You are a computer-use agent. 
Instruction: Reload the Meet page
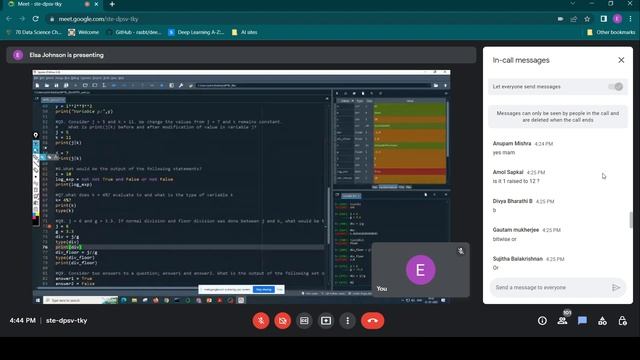[36, 19]
